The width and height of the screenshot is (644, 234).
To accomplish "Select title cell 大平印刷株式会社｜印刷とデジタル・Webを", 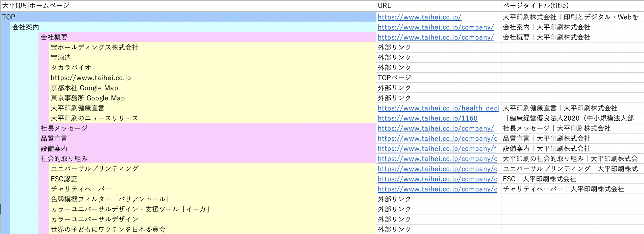I will [x=572, y=17].
